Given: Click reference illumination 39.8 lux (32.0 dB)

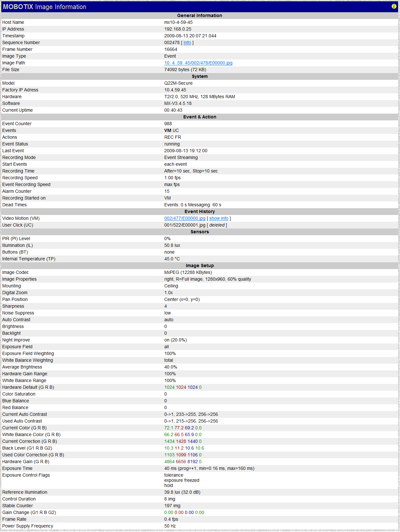Looking at the screenshot, I should 182,492.
